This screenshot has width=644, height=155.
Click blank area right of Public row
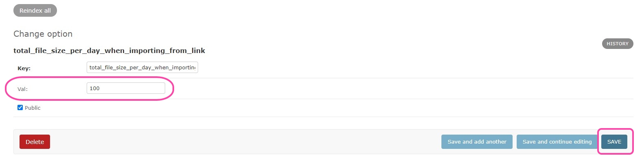click(x=325, y=108)
